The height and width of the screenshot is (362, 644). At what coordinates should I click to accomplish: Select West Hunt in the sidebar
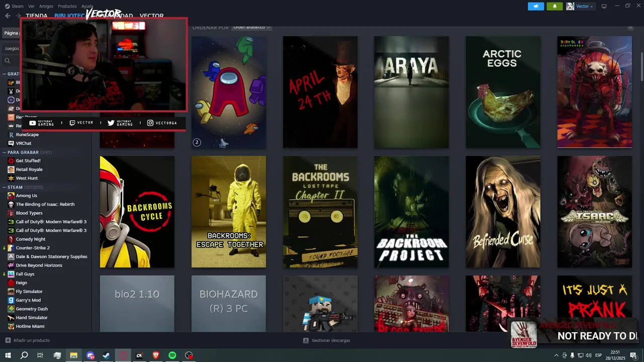(27, 178)
